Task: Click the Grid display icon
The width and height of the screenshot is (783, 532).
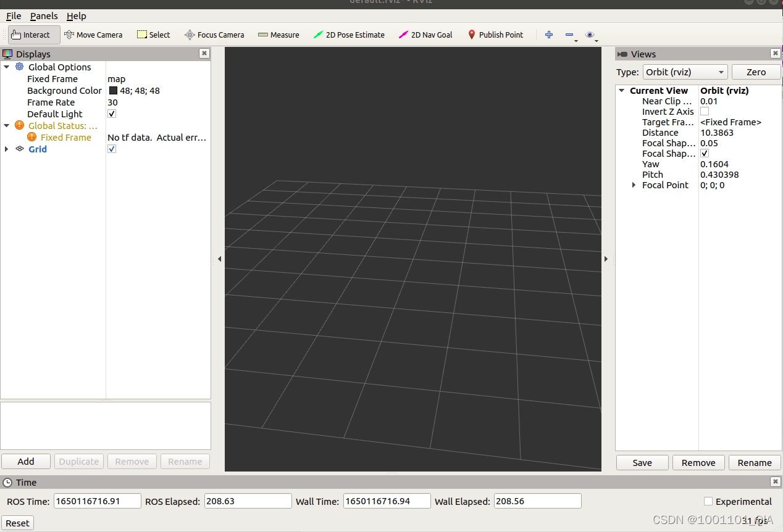Action: pos(20,149)
